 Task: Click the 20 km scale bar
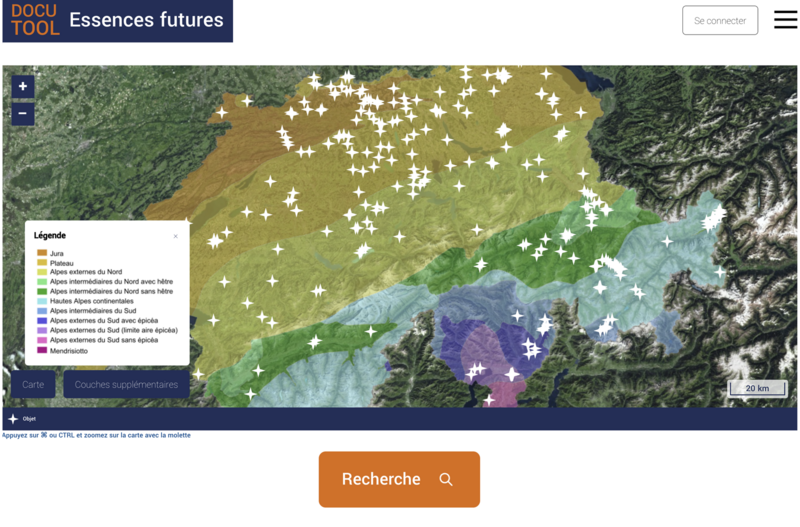757,388
